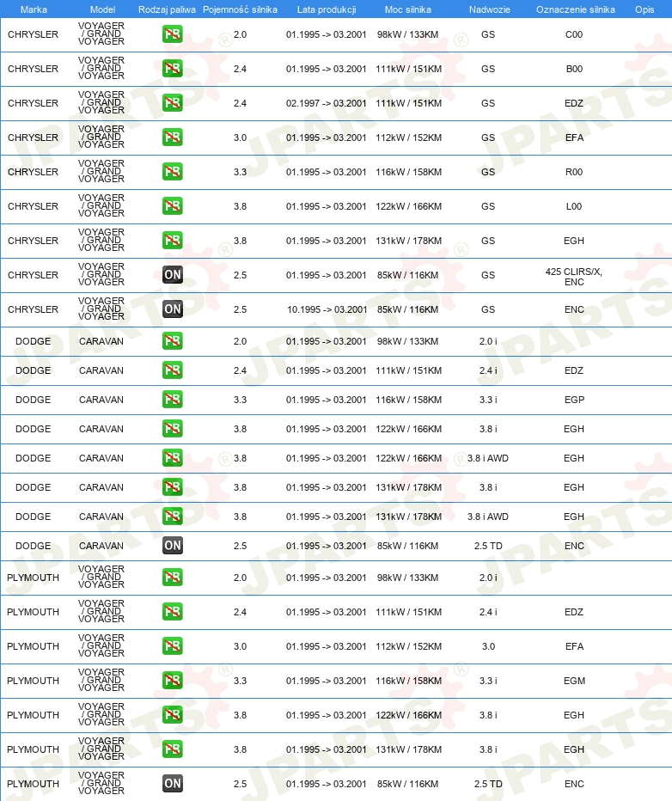Image resolution: width=672 pixels, height=801 pixels.
Task: Click the Nadwozie column header
Action: coord(490,9)
